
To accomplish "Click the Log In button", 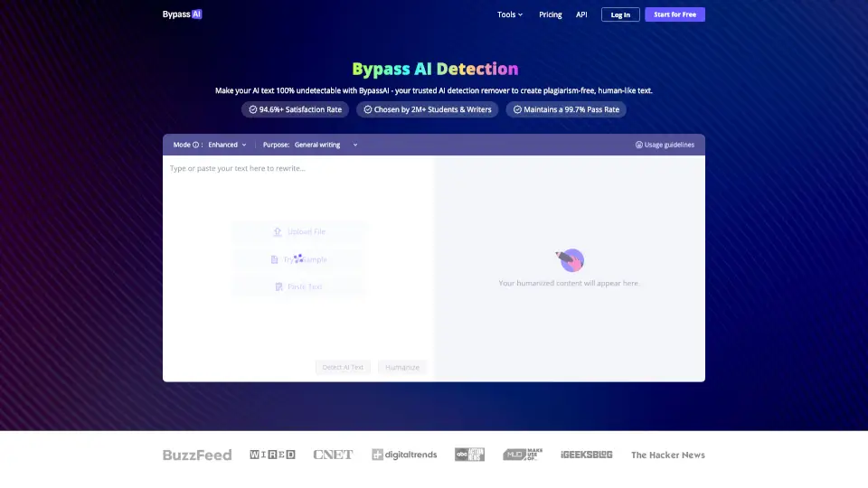I will pyautogui.click(x=620, y=15).
